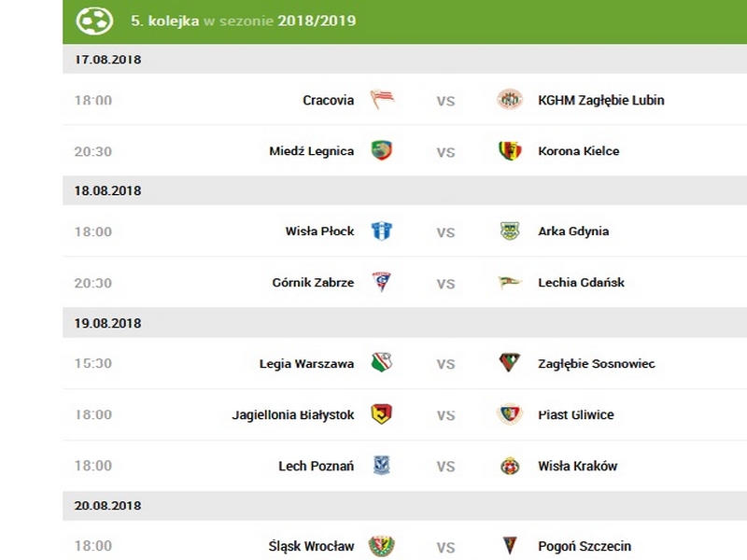Viewport: 747px width, 560px height.
Task: Click the soccer ball icon in header
Action: (x=94, y=20)
